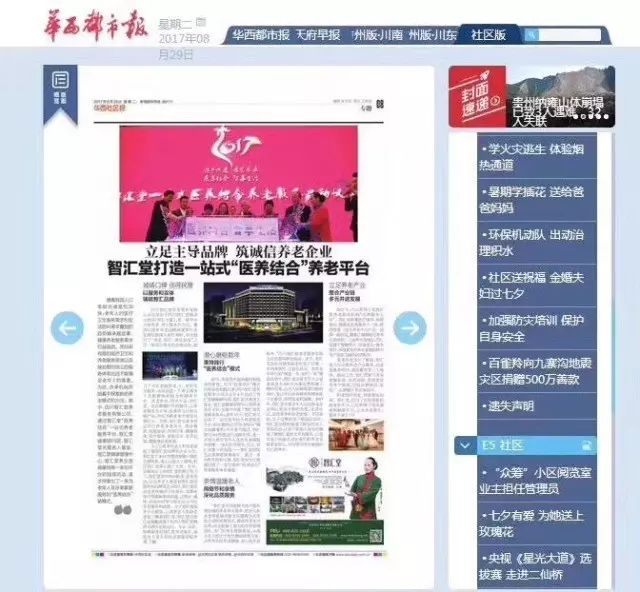The height and width of the screenshot is (592, 640).
Task: Select the 社区版 tab
Action: (x=489, y=35)
